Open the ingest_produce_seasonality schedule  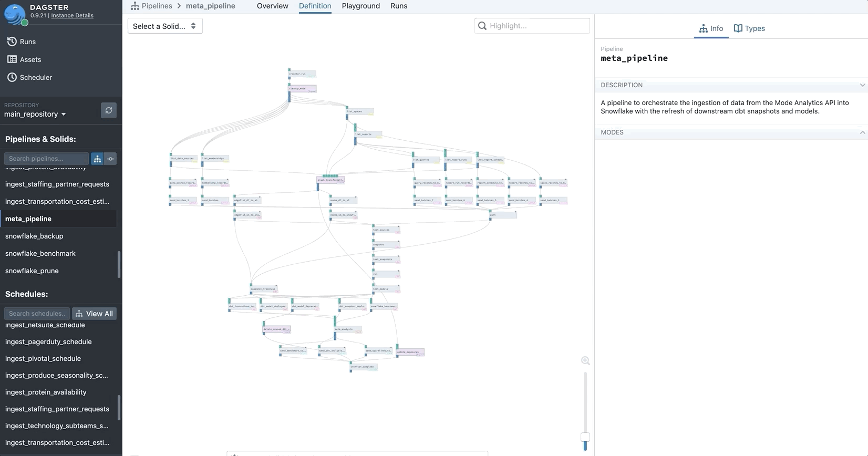(x=57, y=375)
